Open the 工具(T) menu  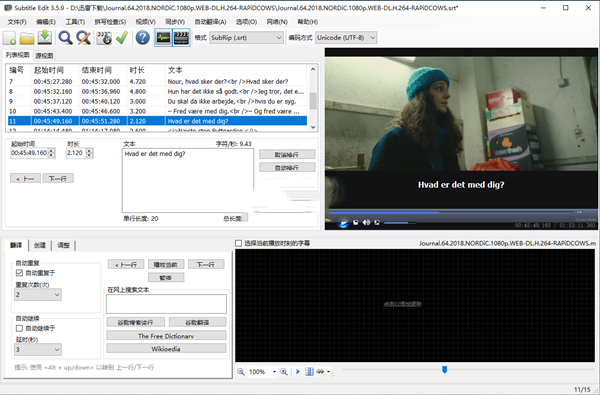click(75, 22)
